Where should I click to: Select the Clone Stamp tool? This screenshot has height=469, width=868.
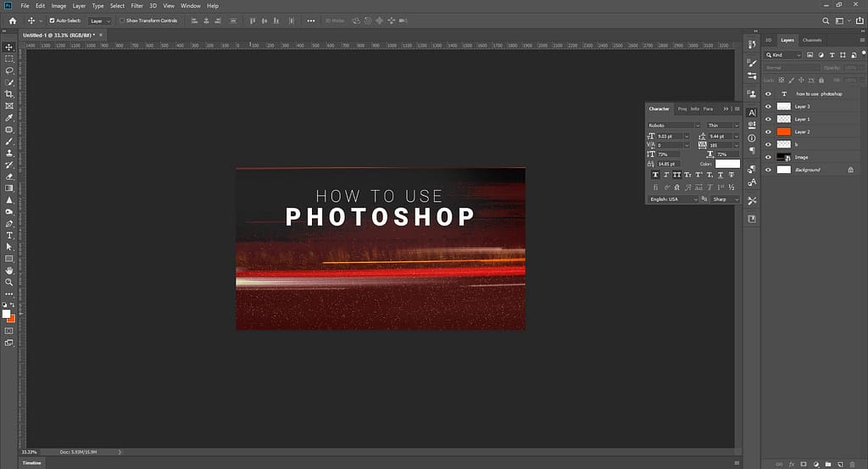[x=8, y=153]
